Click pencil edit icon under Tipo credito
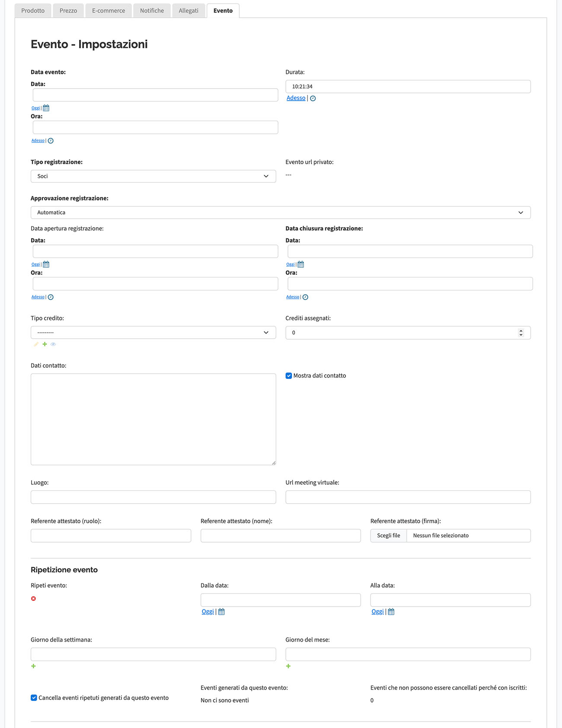The image size is (562, 728). [x=36, y=344]
